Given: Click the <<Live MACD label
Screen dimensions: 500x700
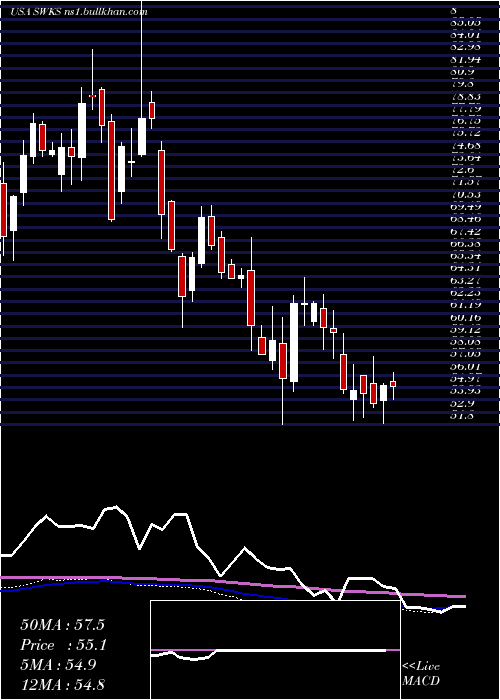Looking at the screenshot, I should pyautogui.click(x=421, y=674).
